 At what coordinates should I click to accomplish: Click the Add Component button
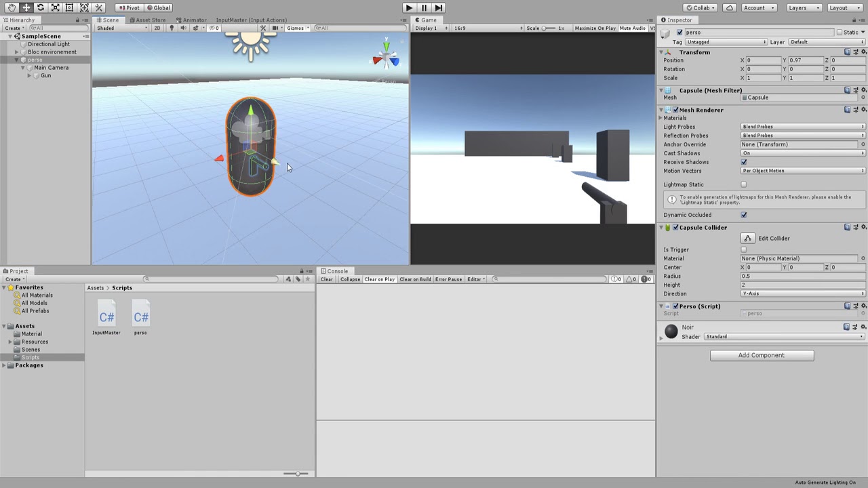(x=762, y=355)
